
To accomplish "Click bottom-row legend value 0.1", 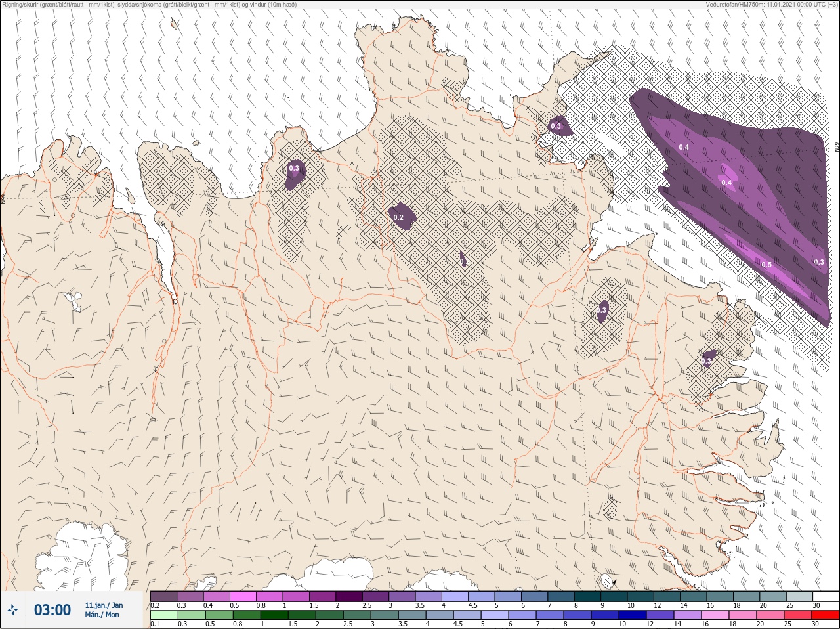I will [x=155, y=624].
